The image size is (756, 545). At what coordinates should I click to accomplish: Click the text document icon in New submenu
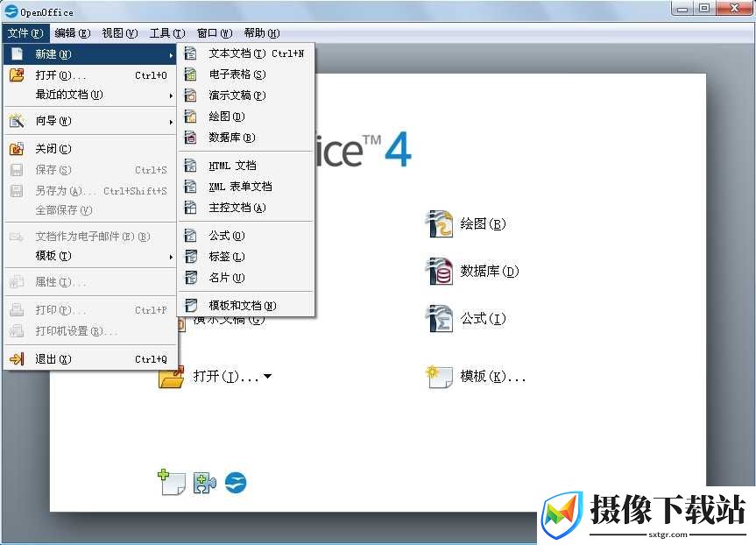pos(191,53)
